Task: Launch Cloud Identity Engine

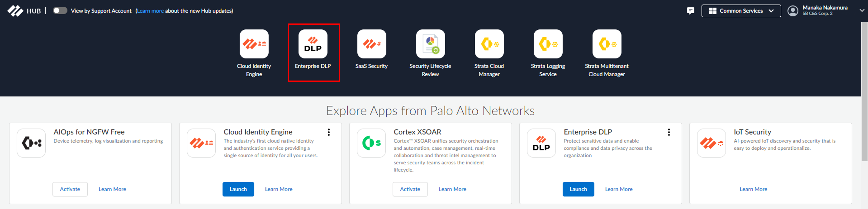Action: click(x=238, y=189)
